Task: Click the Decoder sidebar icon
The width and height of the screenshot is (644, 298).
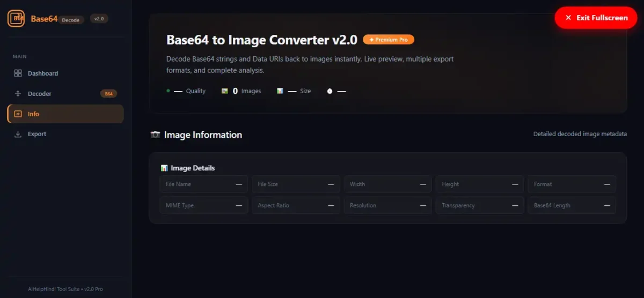Action: [x=18, y=94]
